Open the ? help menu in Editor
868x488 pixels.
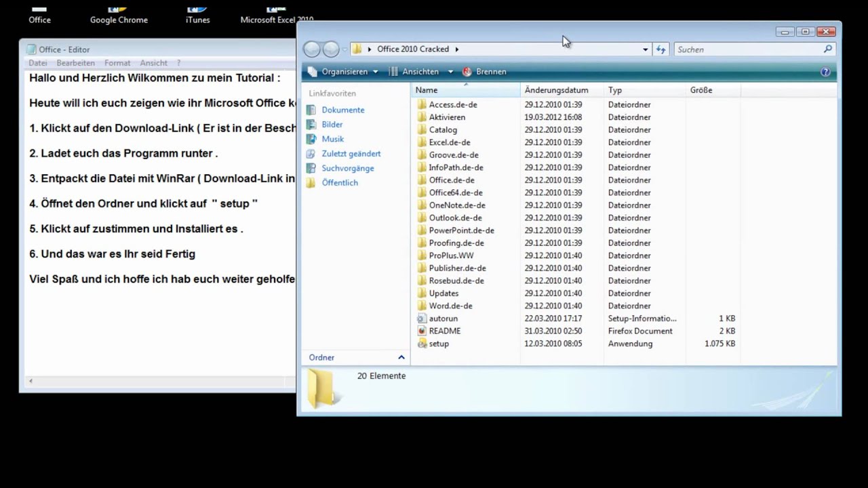pos(178,63)
